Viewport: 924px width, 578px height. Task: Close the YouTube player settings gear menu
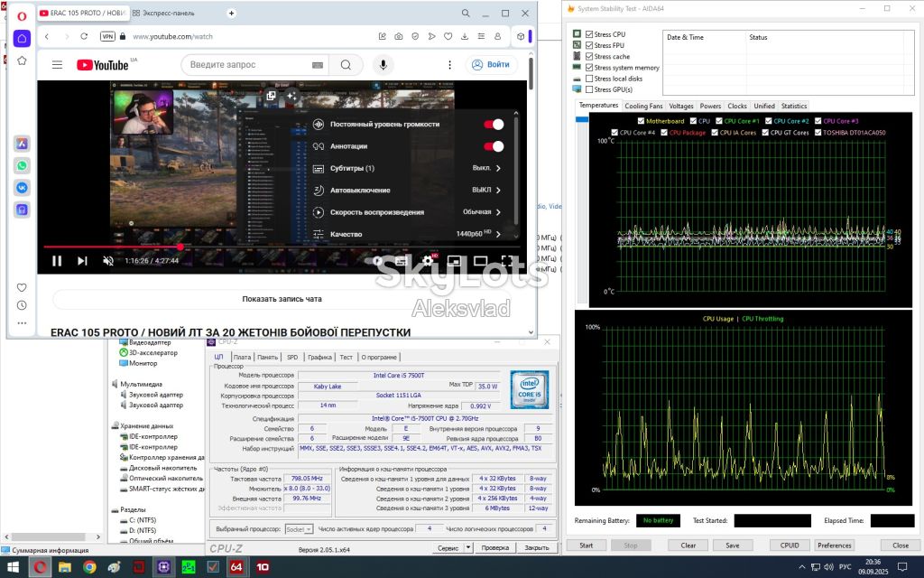click(427, 261)
